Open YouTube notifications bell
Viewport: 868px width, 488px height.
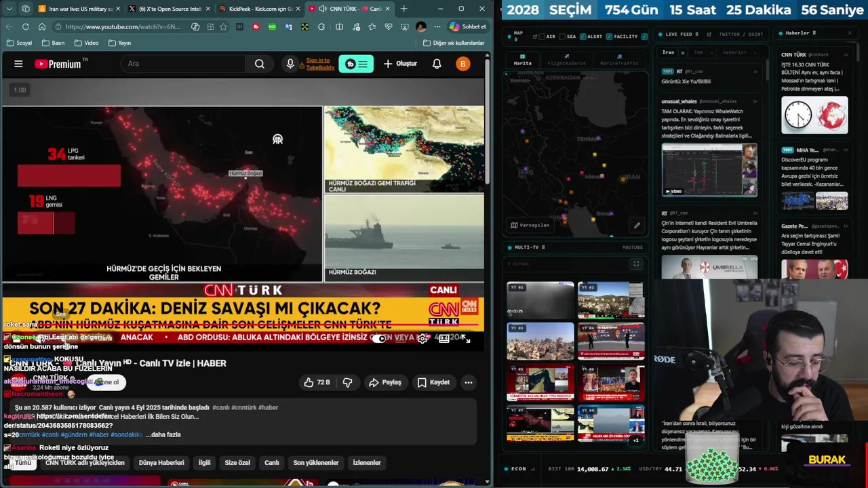pos(437,64)
